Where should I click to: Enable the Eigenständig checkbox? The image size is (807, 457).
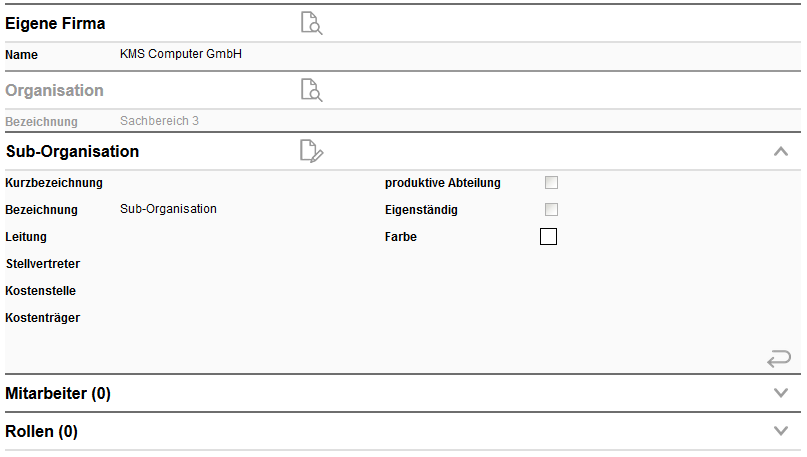(x=551, y=210)
